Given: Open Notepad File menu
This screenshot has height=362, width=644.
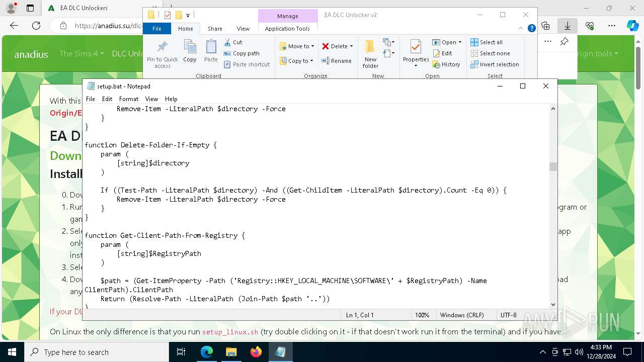Looking at the screenshot, I should click(91, 99).
